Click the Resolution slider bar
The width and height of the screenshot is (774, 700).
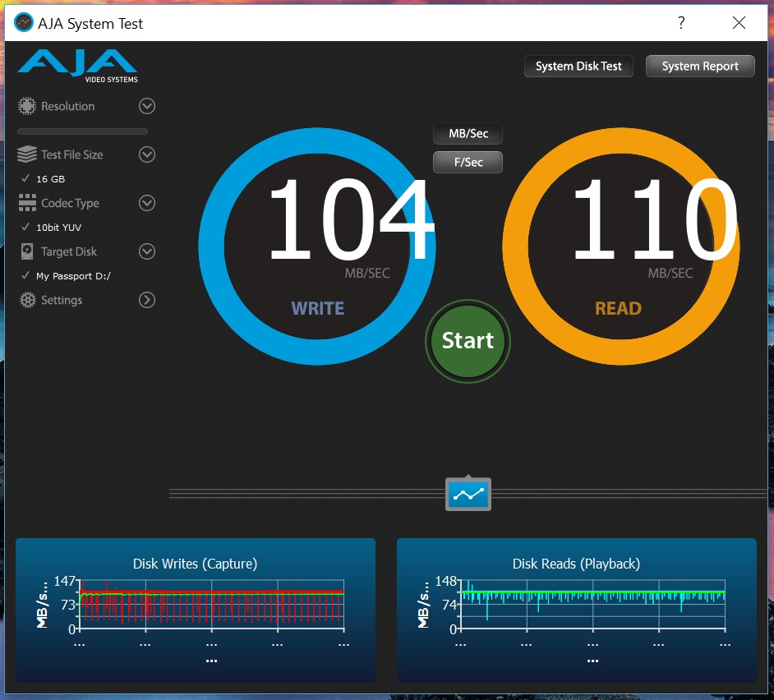pos(82,131)
